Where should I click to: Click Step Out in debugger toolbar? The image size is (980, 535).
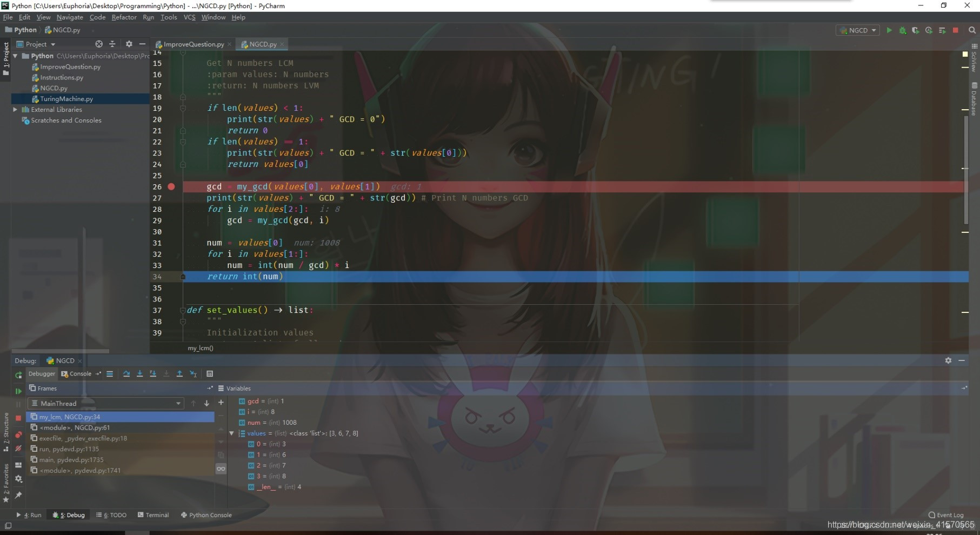[179, 373]
